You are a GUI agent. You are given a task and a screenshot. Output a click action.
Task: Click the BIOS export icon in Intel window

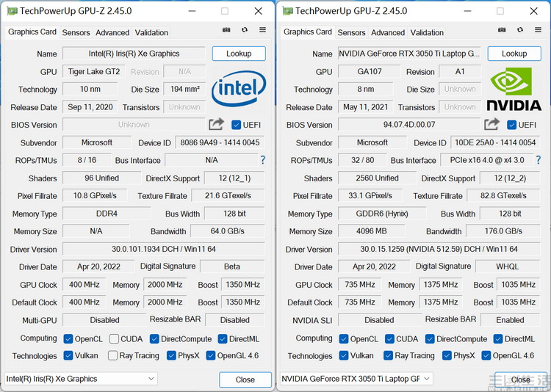click(217, 124)
